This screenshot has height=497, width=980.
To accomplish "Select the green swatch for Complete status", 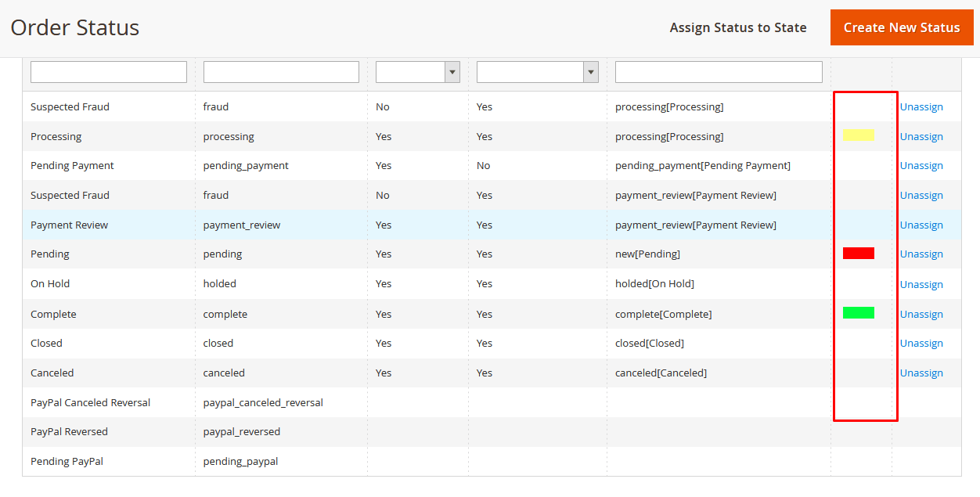I will (859, 312).
